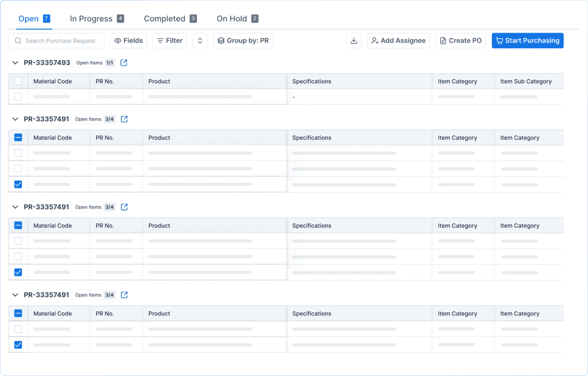Uncheck the last checked row at the bottom table
Screen dimensions: 588x376
pos(18,345)
